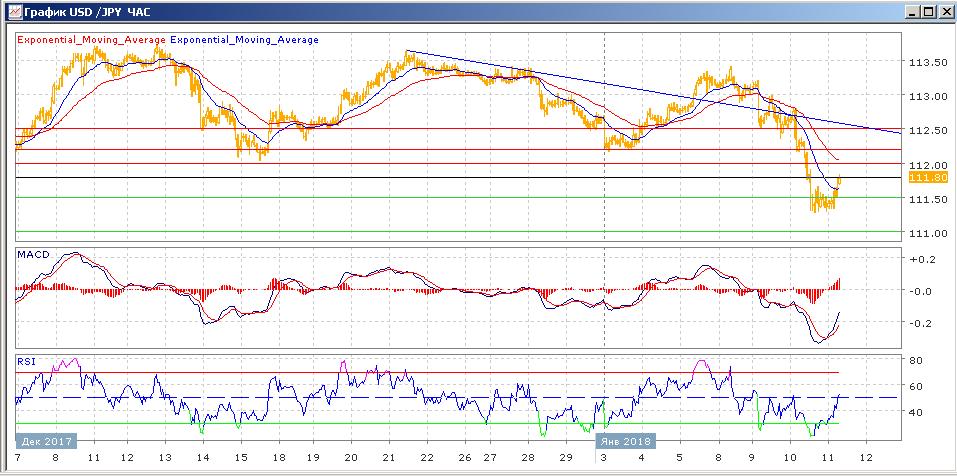Click date label 26 on time axis
Viewport: 957px width, 476px height.
[464, 457]
